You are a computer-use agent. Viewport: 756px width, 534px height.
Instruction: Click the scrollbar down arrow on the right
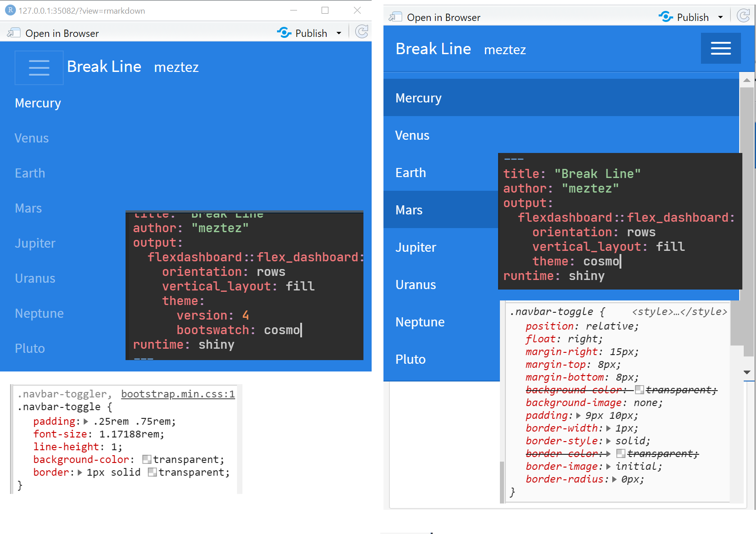pyautogui.click(x=747, y=372)
